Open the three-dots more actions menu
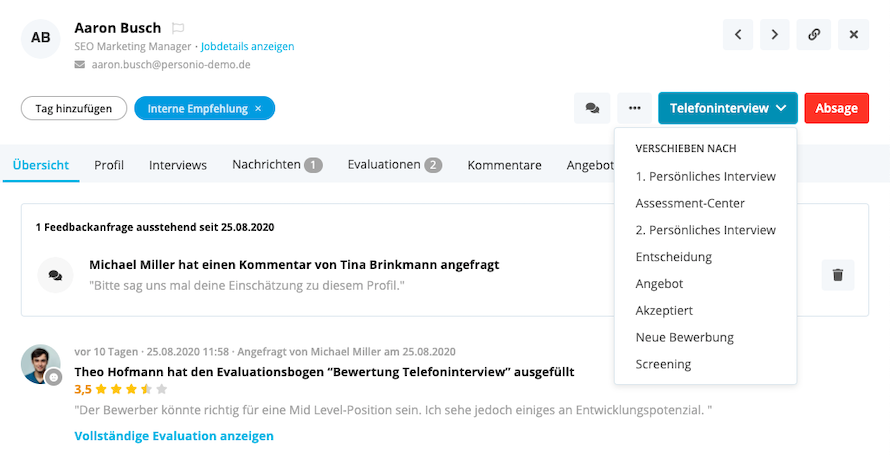Viewport: 890px width, 455px height. coord(635,108)
